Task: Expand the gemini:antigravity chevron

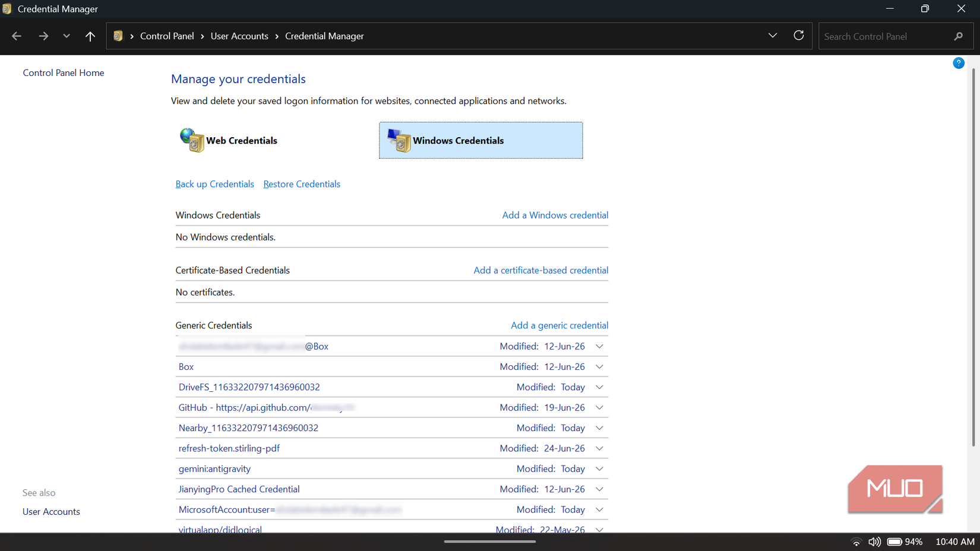Action: (599, 469)
